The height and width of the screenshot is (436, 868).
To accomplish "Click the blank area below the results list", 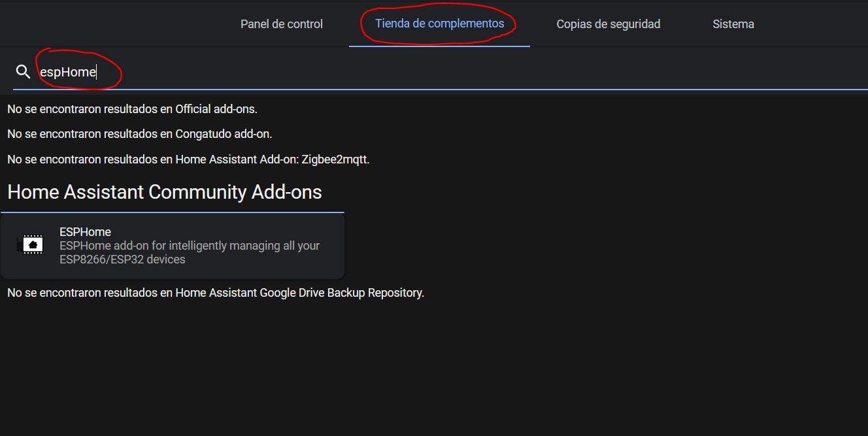I will pos(431,373).
